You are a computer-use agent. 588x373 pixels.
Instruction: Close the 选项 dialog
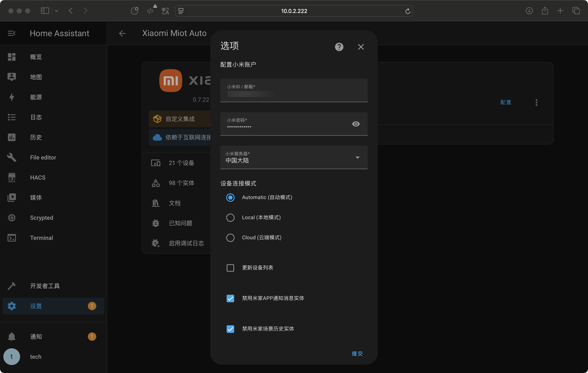[x=361, y=47]
